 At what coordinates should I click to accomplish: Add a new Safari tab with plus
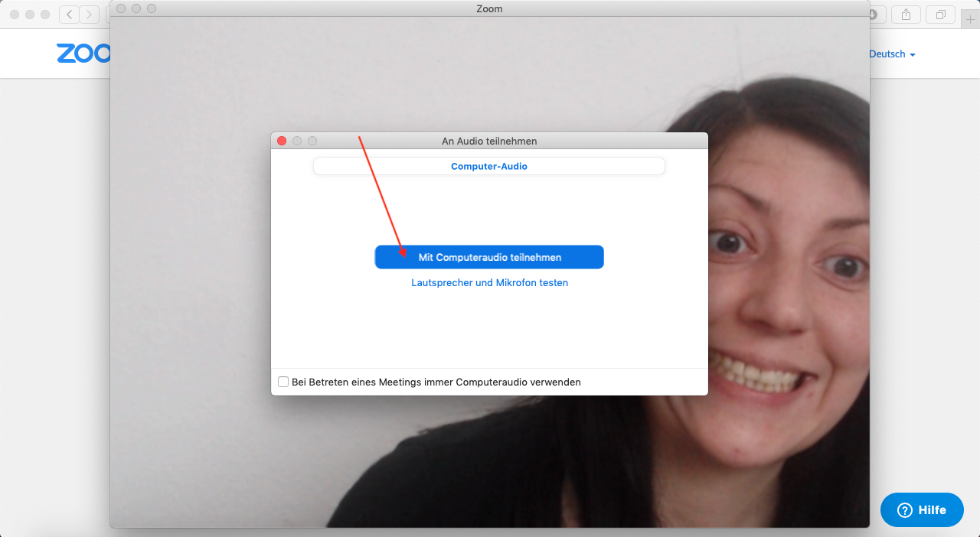[x=970, y=20]
